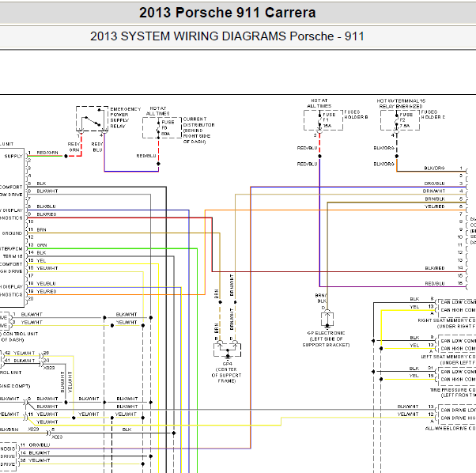476x473 pixels.
Task: Click the 'YEL/RED' wire label at right pin 6
Action: click(435, 206)
